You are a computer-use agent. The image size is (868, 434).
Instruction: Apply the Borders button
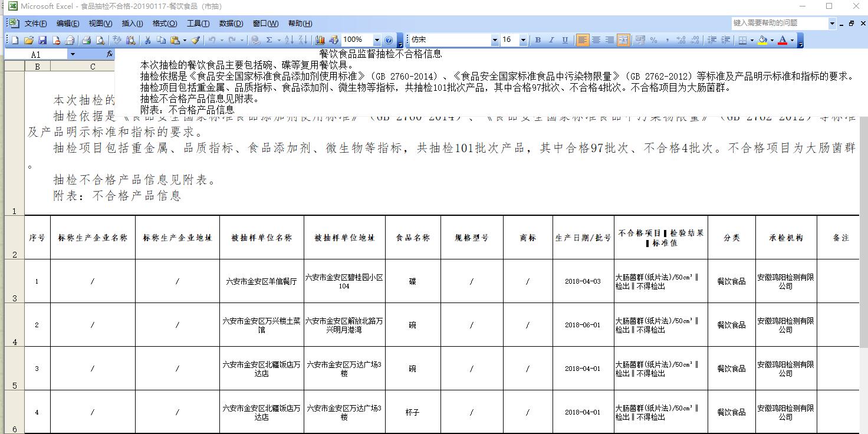pos(742,40)
